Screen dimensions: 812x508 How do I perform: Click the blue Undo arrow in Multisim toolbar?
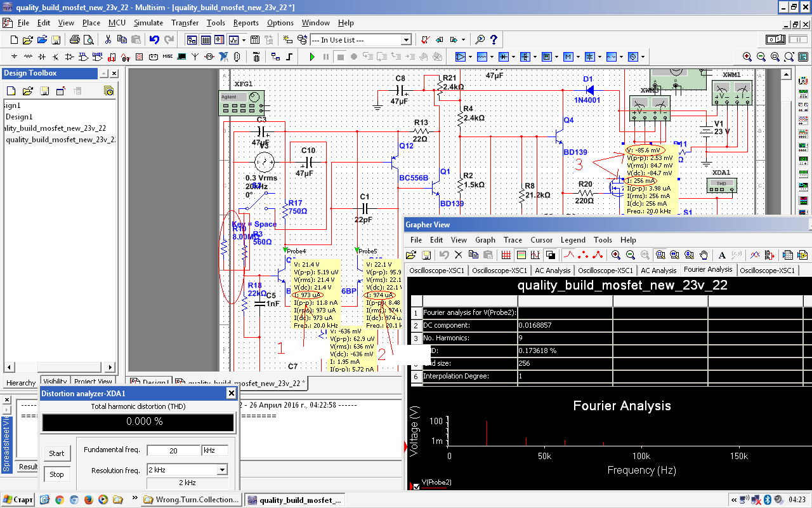(x=154, y=39)
